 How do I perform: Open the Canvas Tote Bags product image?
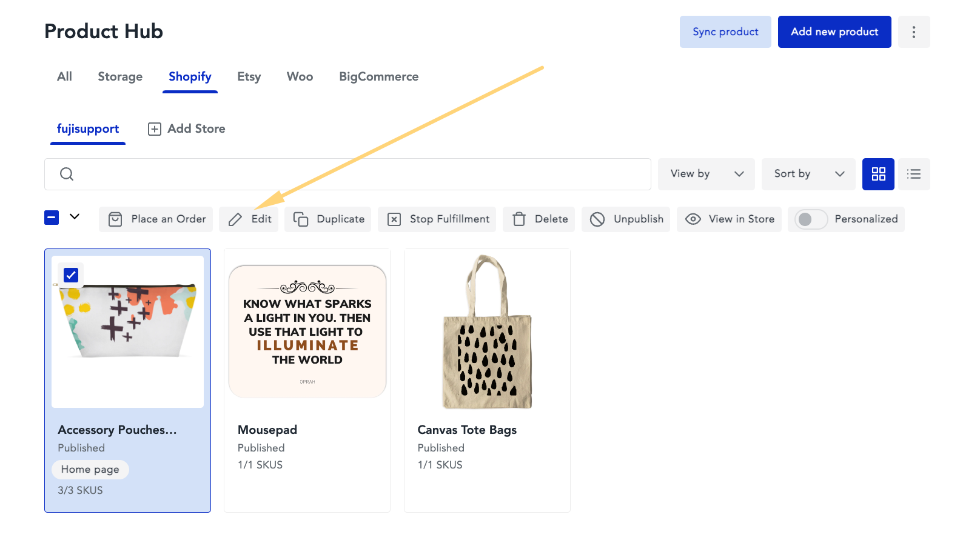click(x=487, y=331)
